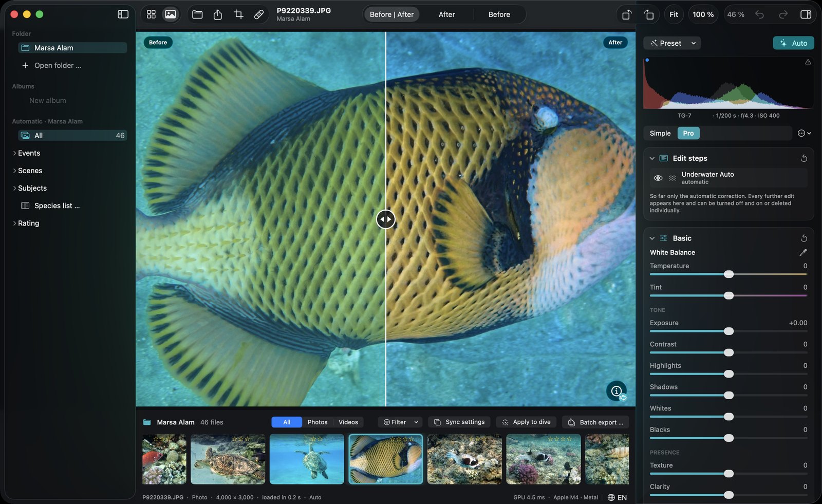Switch to Simple editing mode
Image resolution: width=822 pixels, height=504 pixels.
coord(660,133)
